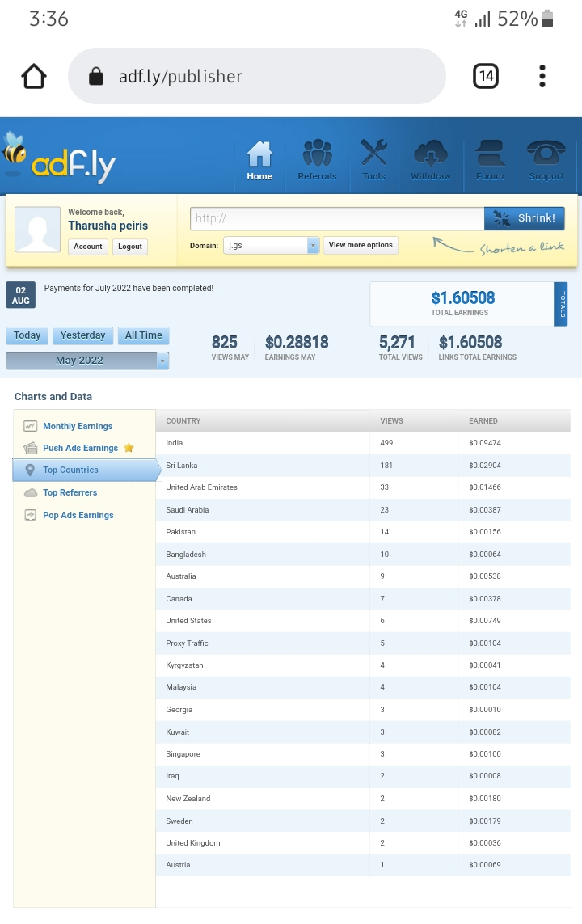
Task: Select the All Time tab
Action: point(143,335)
